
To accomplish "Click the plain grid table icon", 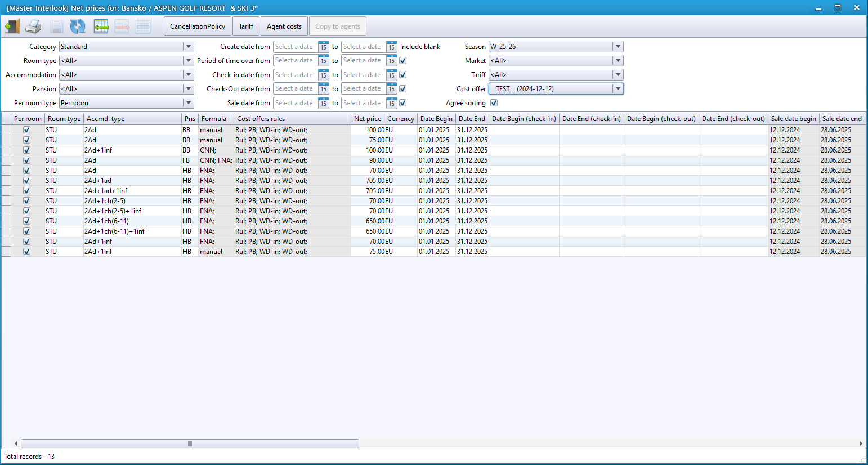I will (143, 26).
